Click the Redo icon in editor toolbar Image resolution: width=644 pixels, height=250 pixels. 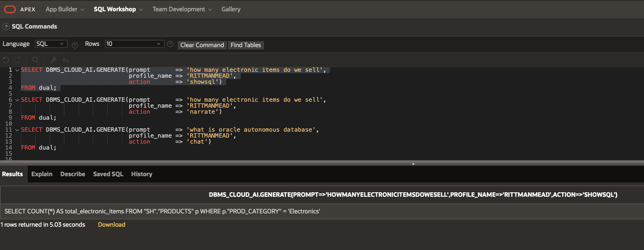(18, 60)
